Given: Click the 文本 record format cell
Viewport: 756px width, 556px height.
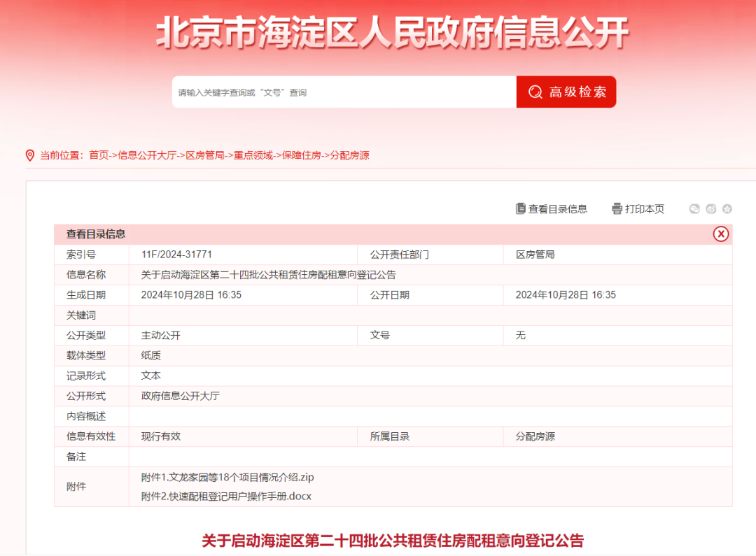Looking at the screenshot, I should 151,376.
